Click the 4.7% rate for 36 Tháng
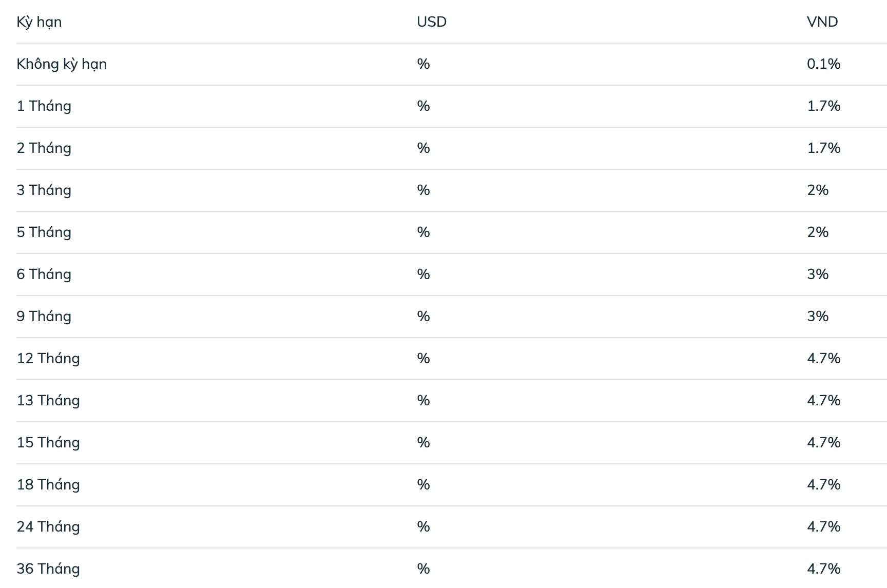Viewport: 887px width, 588px height. tap(823, 569)
